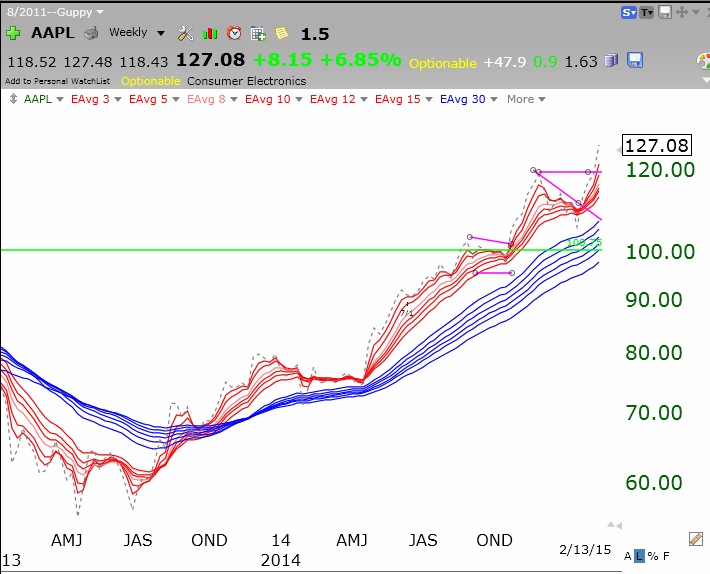
Task: Expand the AAPL plot legend dropdown
Action: [x=60, y=99]
